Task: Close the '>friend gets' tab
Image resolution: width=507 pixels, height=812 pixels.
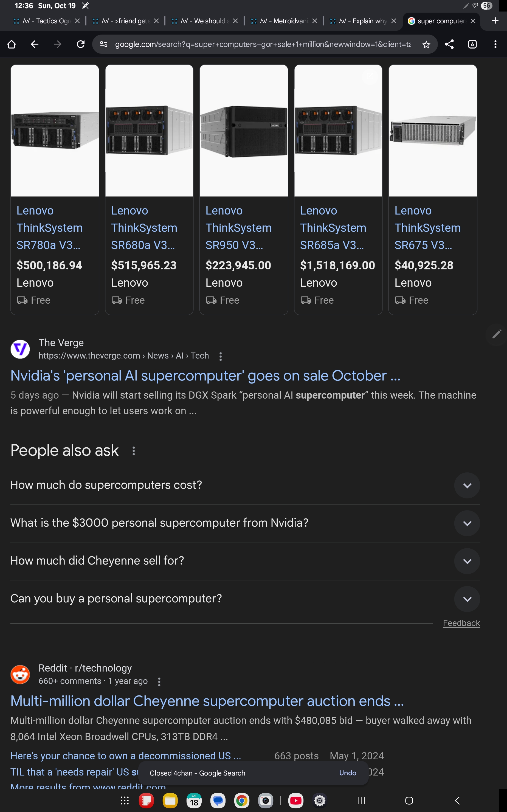Action: click(x=156, y=21)
